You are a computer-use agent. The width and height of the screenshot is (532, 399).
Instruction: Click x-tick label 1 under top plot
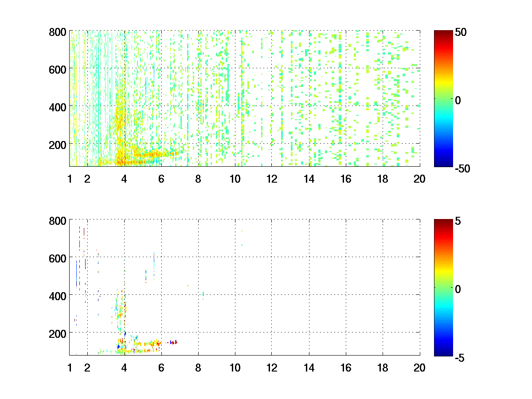point(70,179)
